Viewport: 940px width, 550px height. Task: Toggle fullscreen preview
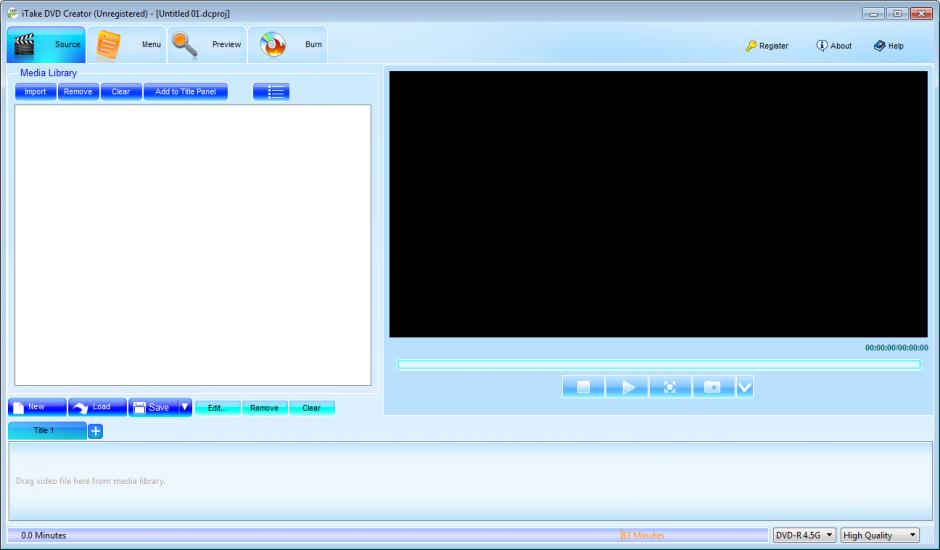pos(670,387)
